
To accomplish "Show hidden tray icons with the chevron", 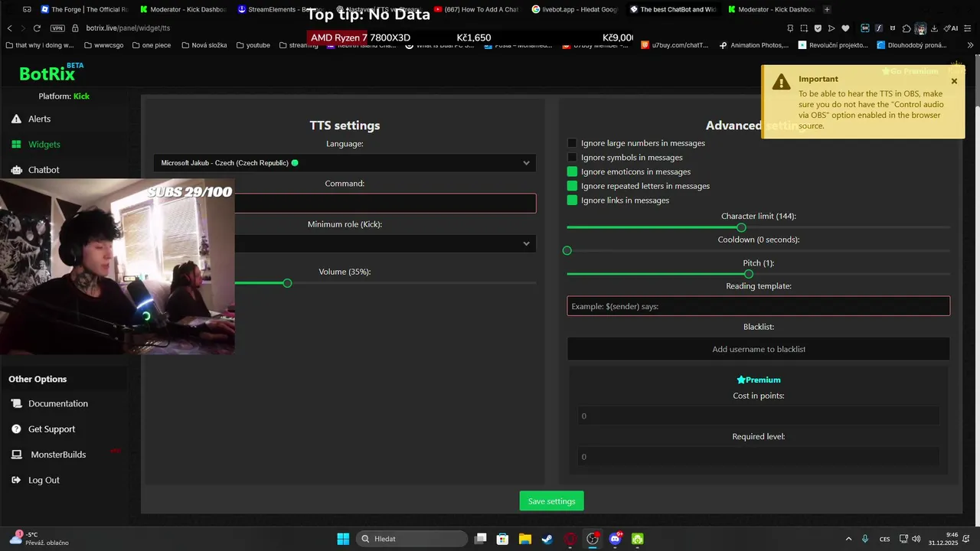I will [x=848, y=539].
